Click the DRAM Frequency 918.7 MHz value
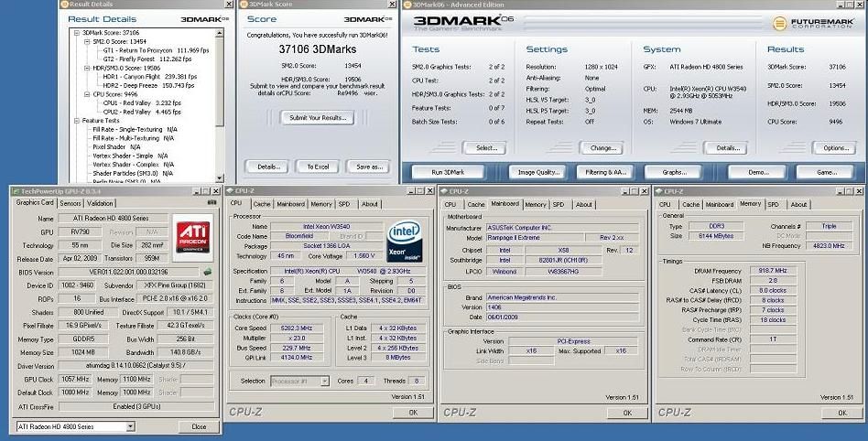The image size is (868, 441). [x=774, y=271]
